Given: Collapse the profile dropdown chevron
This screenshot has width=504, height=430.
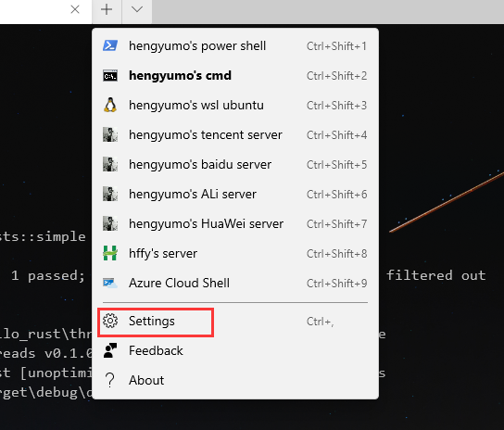Looking at the screenshot, I should pos(137,9).
